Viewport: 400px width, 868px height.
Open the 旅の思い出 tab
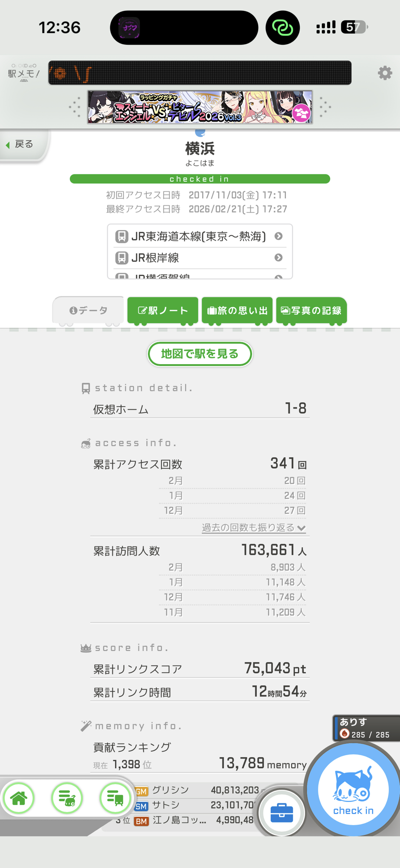click(237, 310)
